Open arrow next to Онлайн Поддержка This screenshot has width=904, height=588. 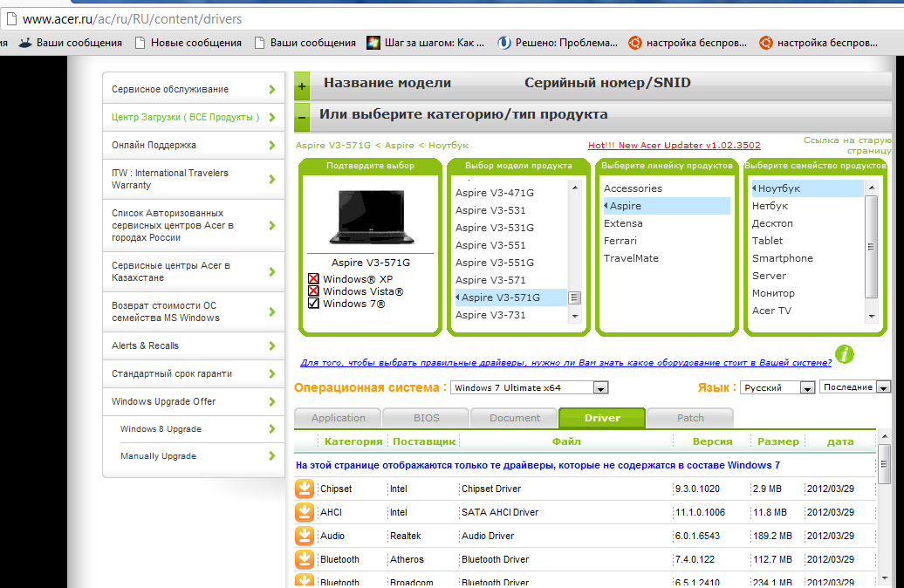272,146
